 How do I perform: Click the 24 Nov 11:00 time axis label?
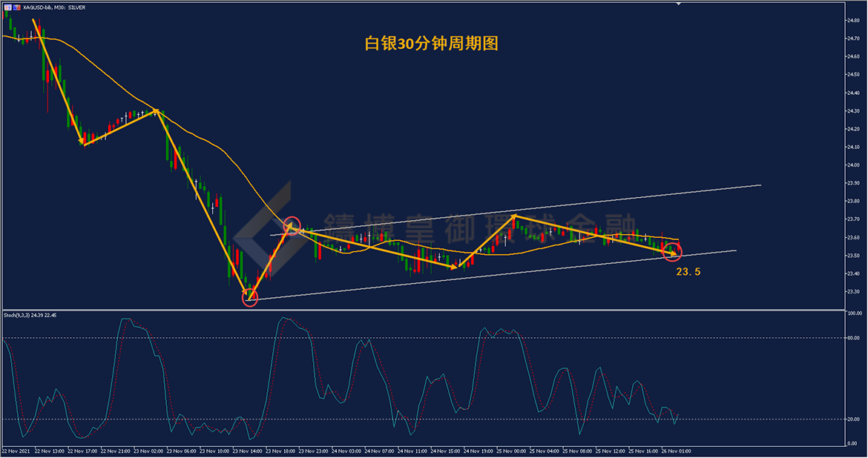pos(412,451)
